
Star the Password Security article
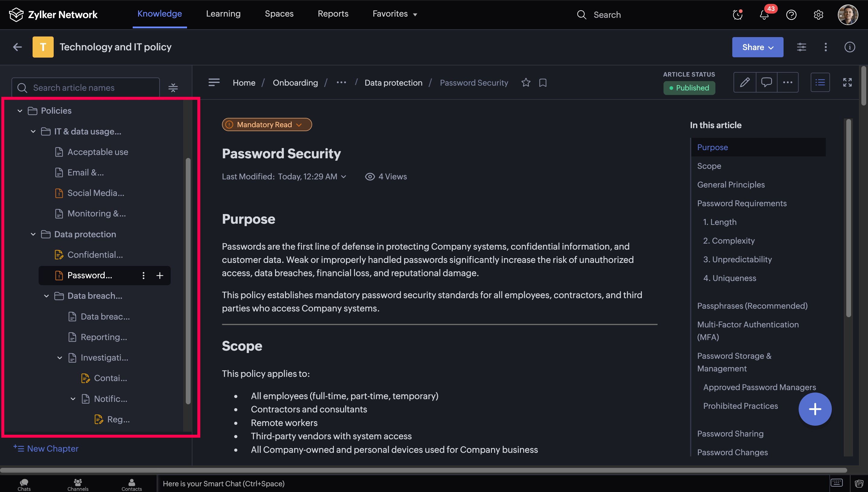(526, 82)
